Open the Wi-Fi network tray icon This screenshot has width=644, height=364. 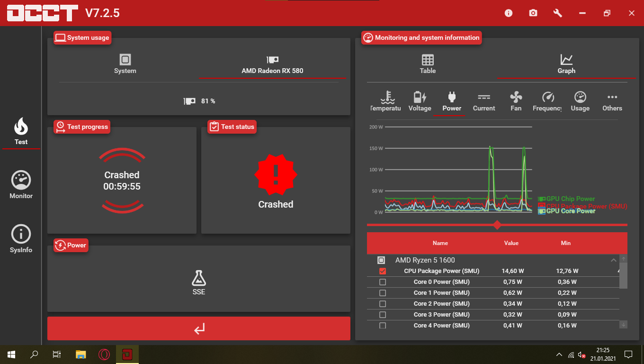(x=571, y=355)
